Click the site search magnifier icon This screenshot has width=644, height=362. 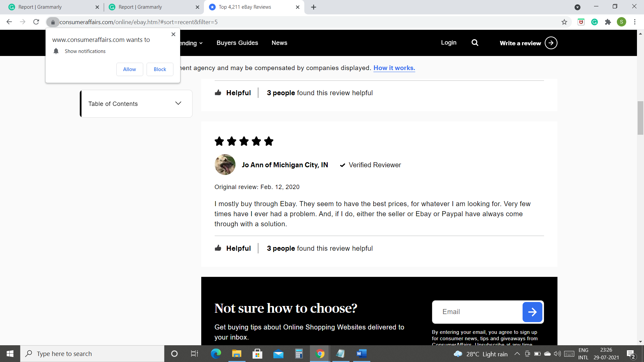click(475, 43)
